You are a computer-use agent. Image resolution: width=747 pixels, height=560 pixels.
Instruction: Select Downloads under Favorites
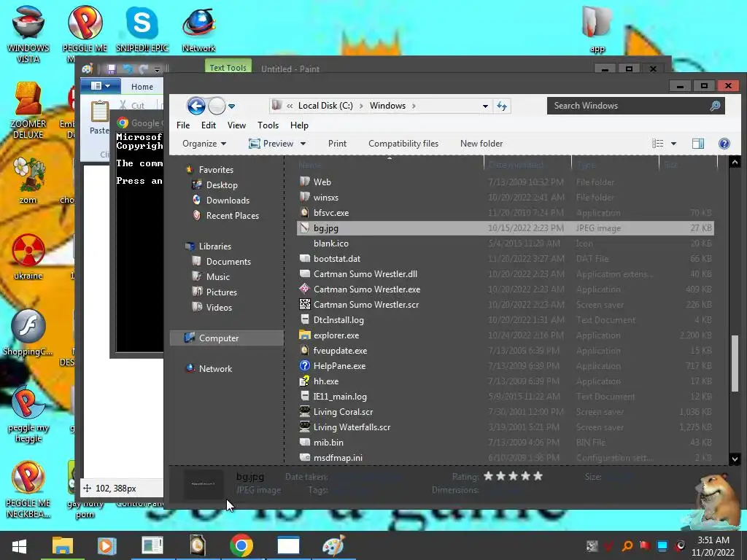(x=228, y=200)
